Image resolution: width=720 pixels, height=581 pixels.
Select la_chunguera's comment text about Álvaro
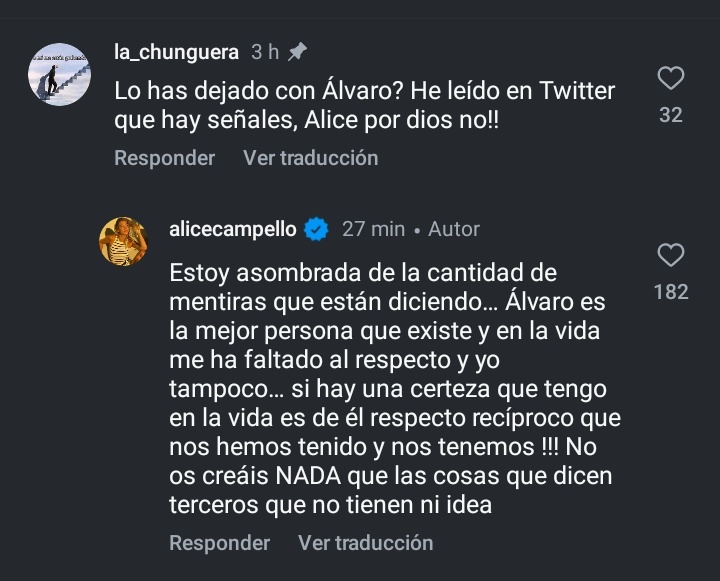click(363, 104)
